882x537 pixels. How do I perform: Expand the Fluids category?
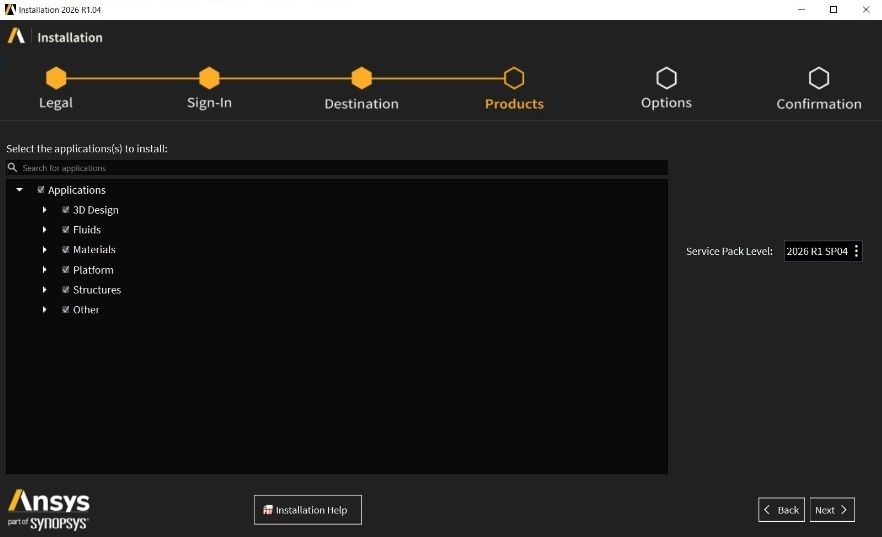[44, 229]
